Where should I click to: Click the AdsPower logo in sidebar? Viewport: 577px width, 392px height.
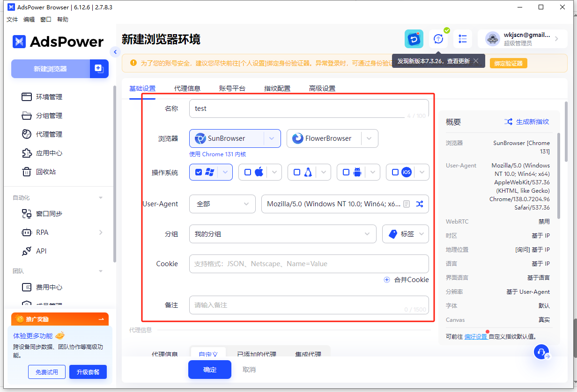coord(58,42)
